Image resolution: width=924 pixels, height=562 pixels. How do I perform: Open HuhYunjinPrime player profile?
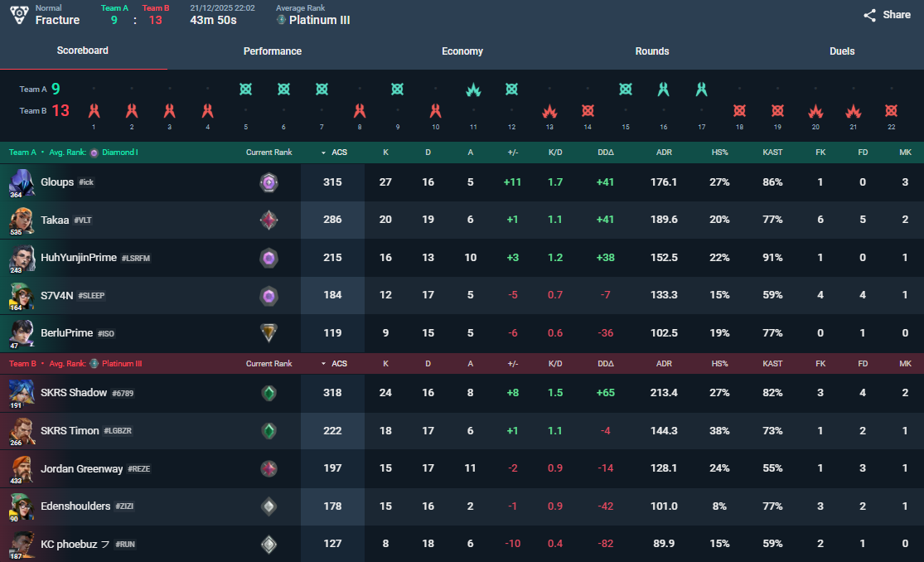pyautogui.click(x=79, y=258)
